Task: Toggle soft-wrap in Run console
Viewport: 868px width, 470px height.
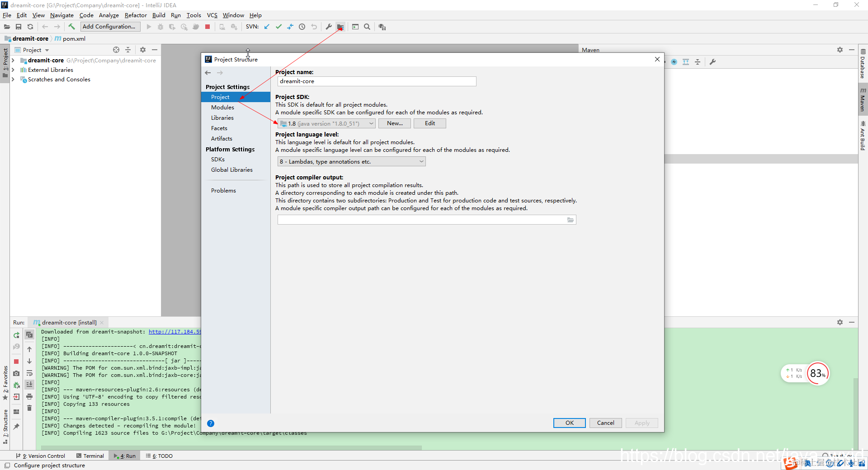Action: (29, 373)
